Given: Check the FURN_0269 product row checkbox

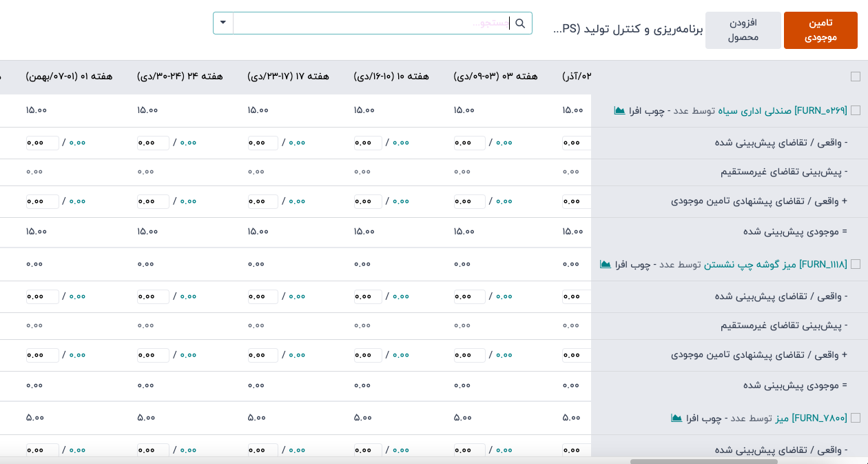Looking at the screenshot, I should coord(856,110).
